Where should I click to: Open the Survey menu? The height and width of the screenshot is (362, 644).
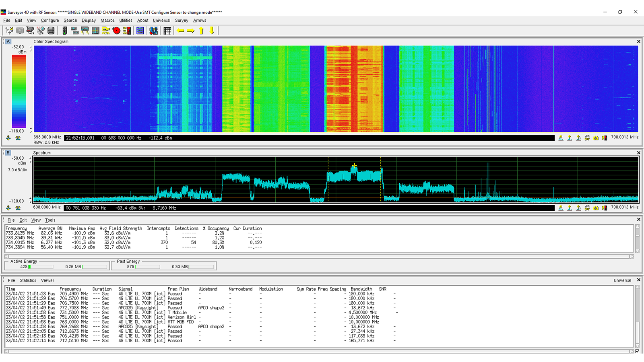182,21
